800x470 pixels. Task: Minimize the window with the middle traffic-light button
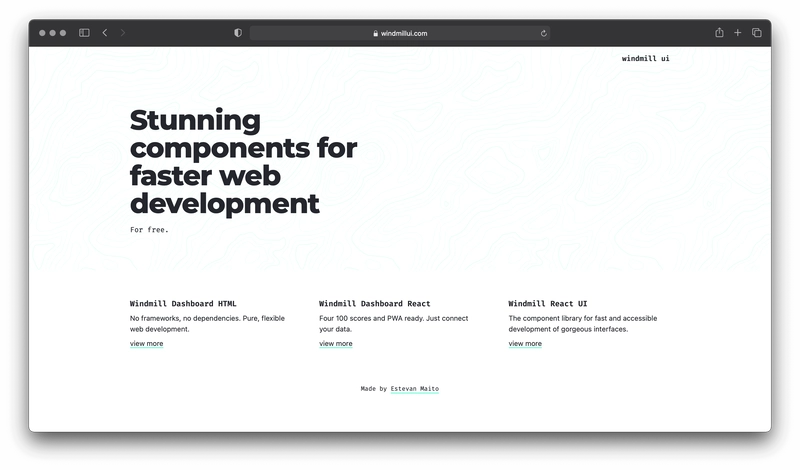pyautogui.click(x=53, y=33)
